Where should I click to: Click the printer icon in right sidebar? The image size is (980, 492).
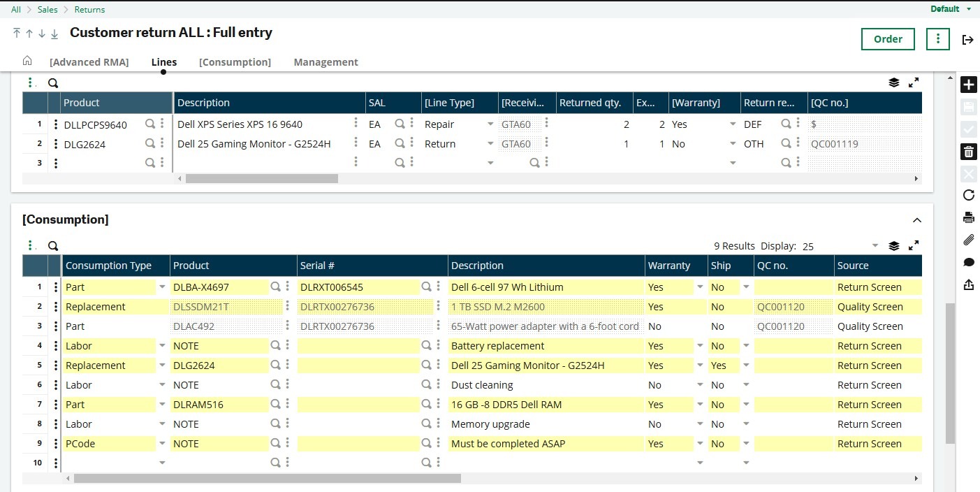click(x=968, y=217)
